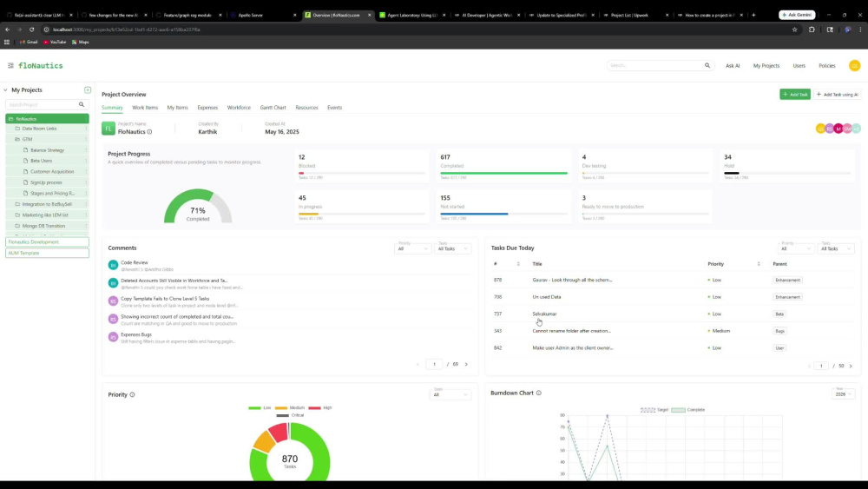Image resolution: width=868 pixels, height=489 pixels.
Task: Switch to the Resources tab
Action: [306, 108]
